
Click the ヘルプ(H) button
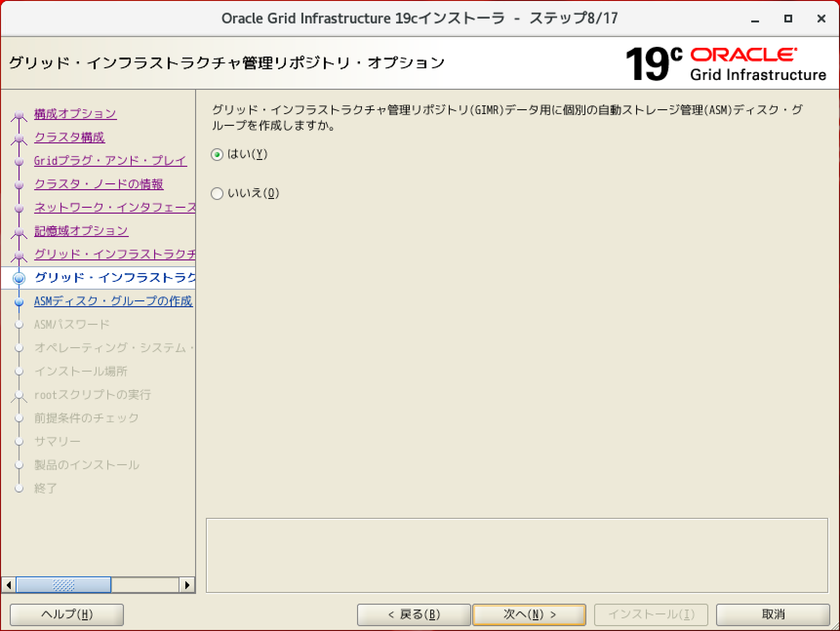[x=67, y=614]
